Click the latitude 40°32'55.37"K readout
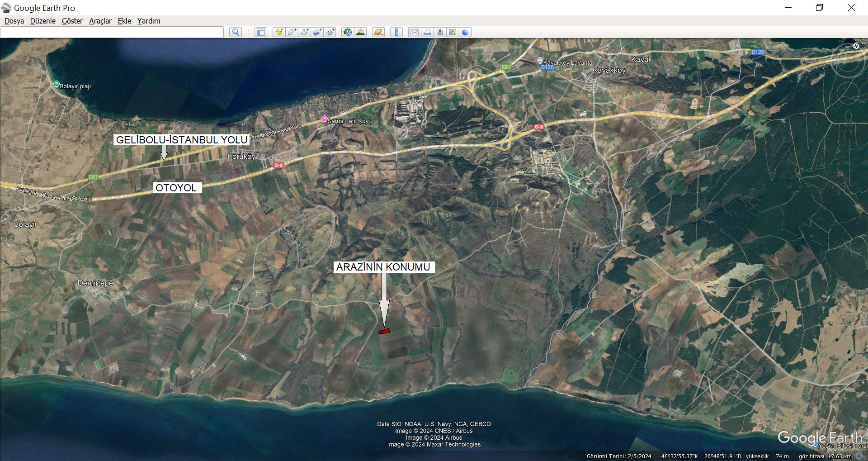 click(679, 456)
